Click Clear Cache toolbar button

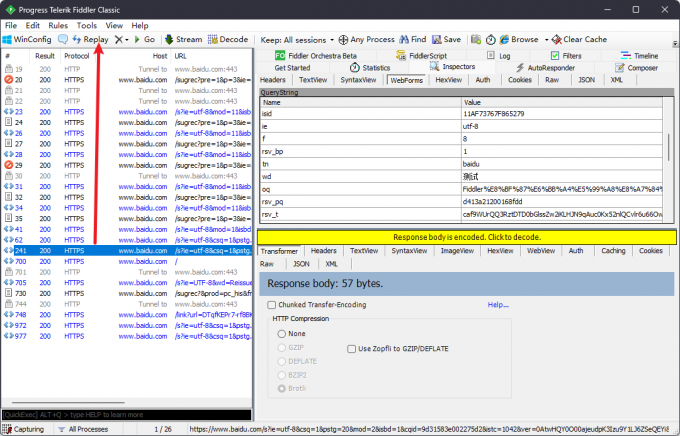click(x=579, y=39)
